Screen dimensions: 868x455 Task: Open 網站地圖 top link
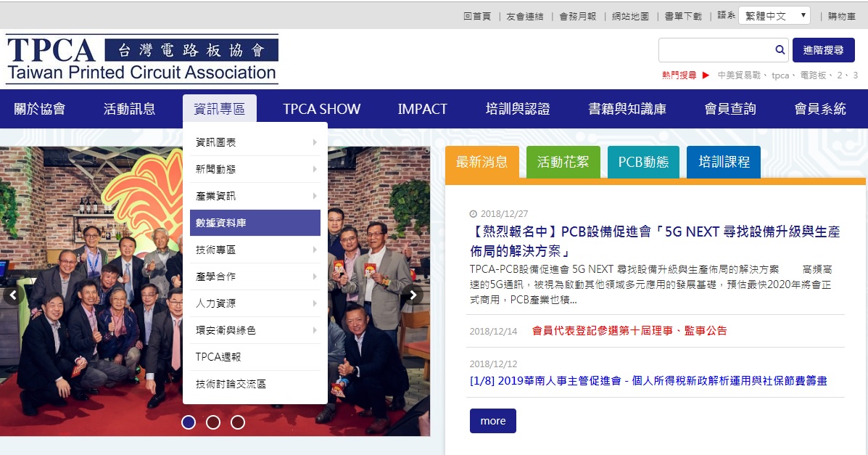[630, 17]
